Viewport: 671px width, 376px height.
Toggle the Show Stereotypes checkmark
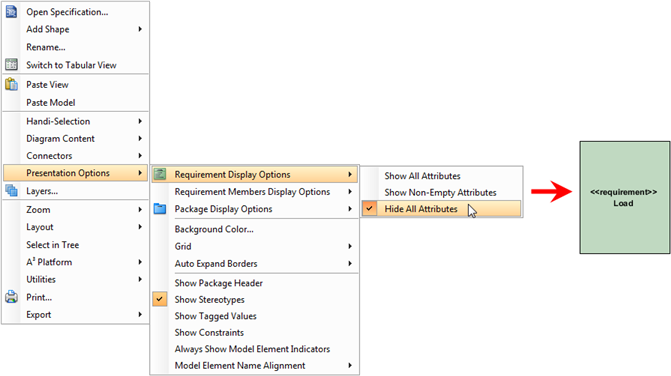point(160,299)
